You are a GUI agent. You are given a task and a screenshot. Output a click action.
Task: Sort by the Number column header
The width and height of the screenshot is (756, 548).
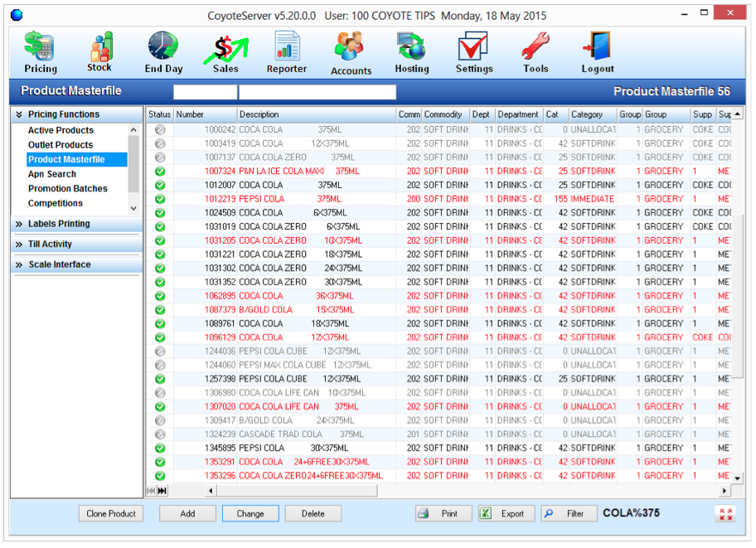206,114
